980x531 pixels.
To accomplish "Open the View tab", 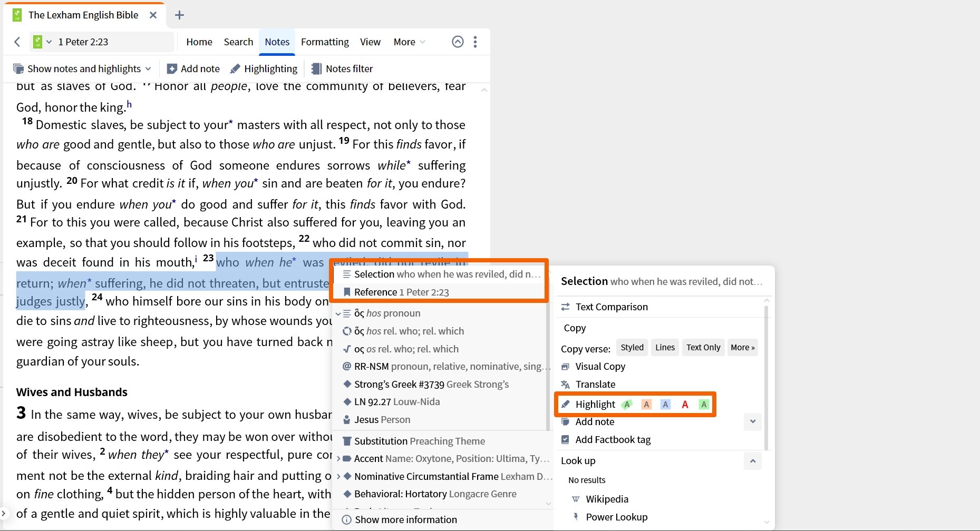I will click(370, 42).
